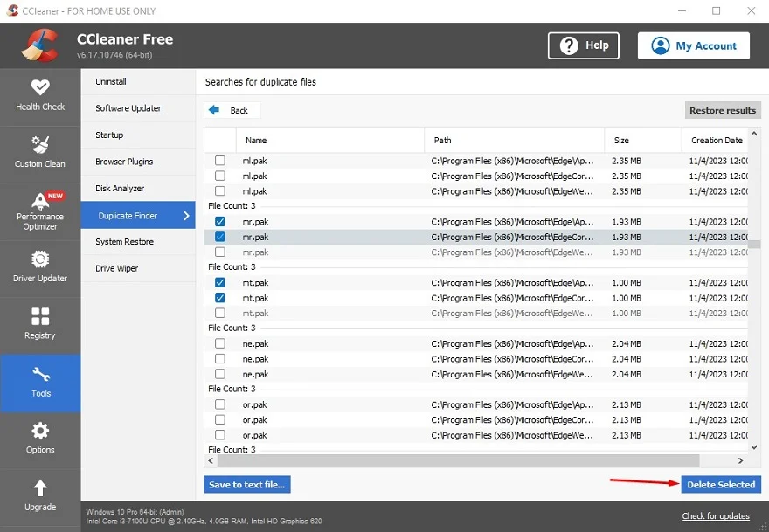Select the Custom Clean broom icon

(x=40, y=144)
